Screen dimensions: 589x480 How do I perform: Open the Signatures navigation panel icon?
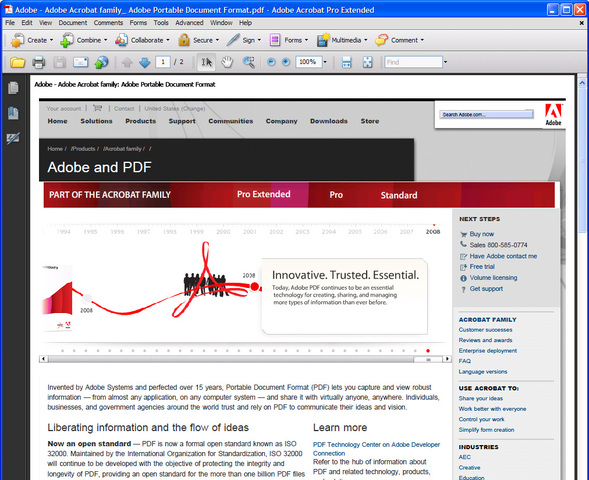click(13, 138)
